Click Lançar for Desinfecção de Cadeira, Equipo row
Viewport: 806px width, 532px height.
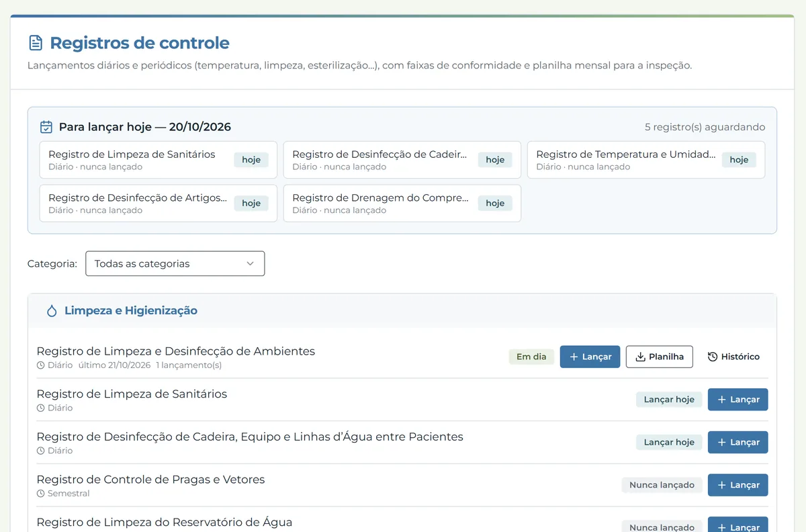pyautogui.click(x=737, y=442)
